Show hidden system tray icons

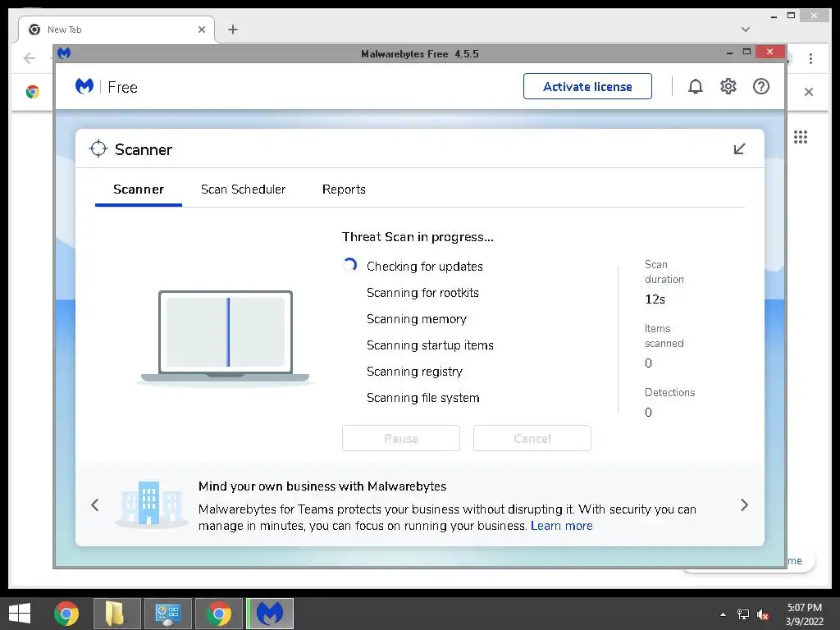724,614
